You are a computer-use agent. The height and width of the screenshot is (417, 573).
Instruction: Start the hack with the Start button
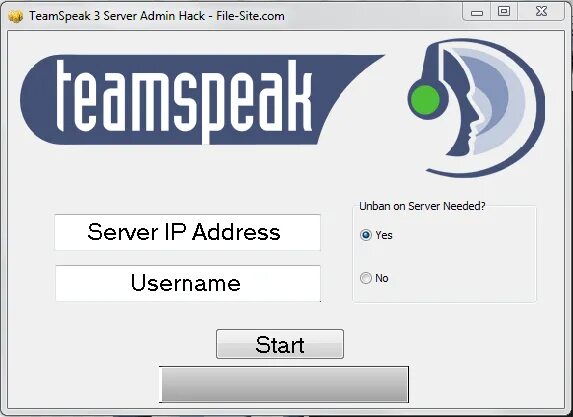(280, 344)
